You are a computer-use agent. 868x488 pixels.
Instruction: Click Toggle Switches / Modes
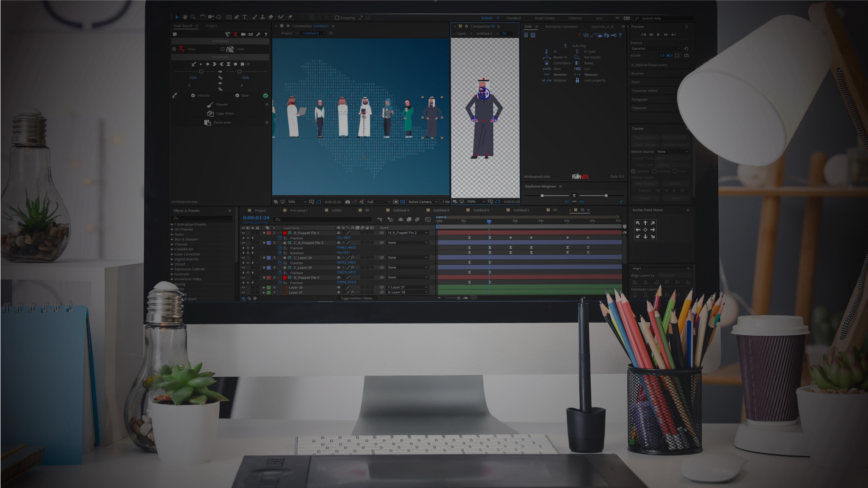pyautogui.click(x=356, y=299)
